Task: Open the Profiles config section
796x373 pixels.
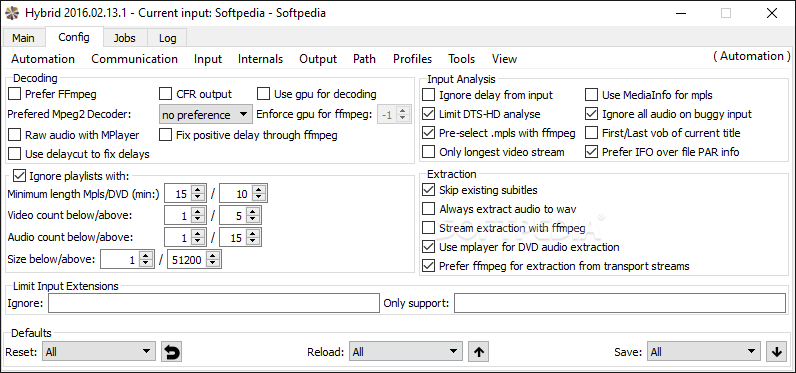Action: click(412, 59)
